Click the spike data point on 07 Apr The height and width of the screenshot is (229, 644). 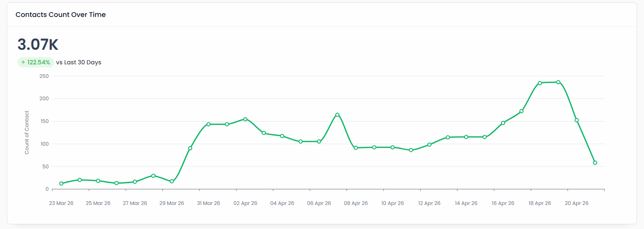click(337, 115)
